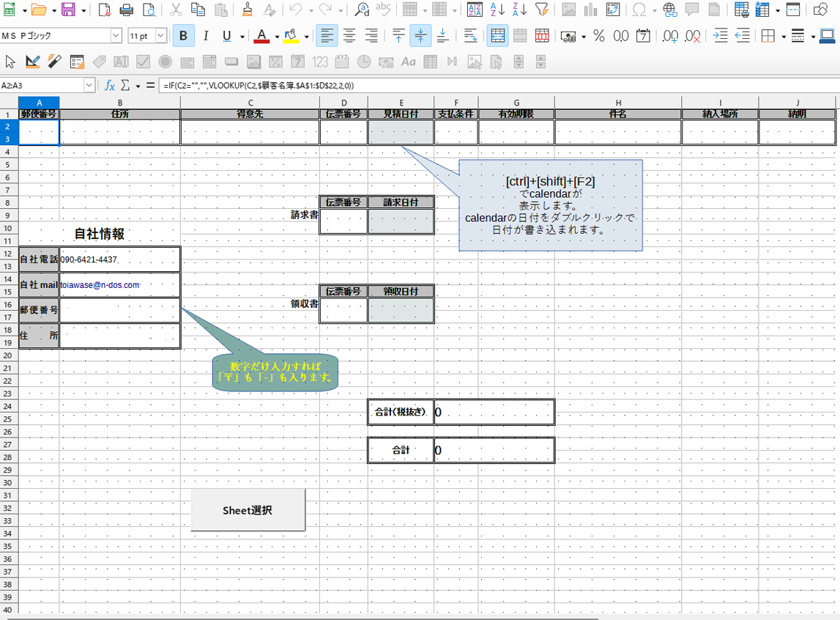
Task: Open Find and Replace tool
Action: click(x=361, y=10)
